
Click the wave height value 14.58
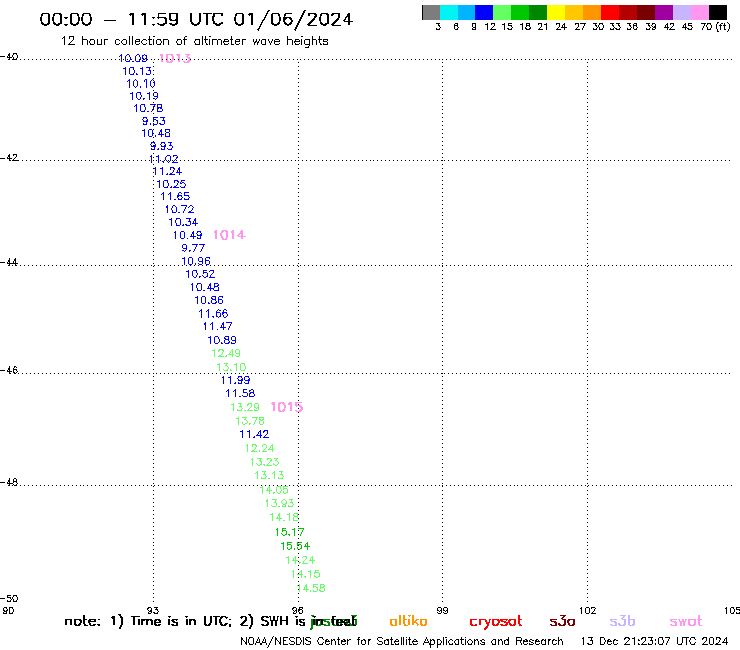(x=311, y=588)
